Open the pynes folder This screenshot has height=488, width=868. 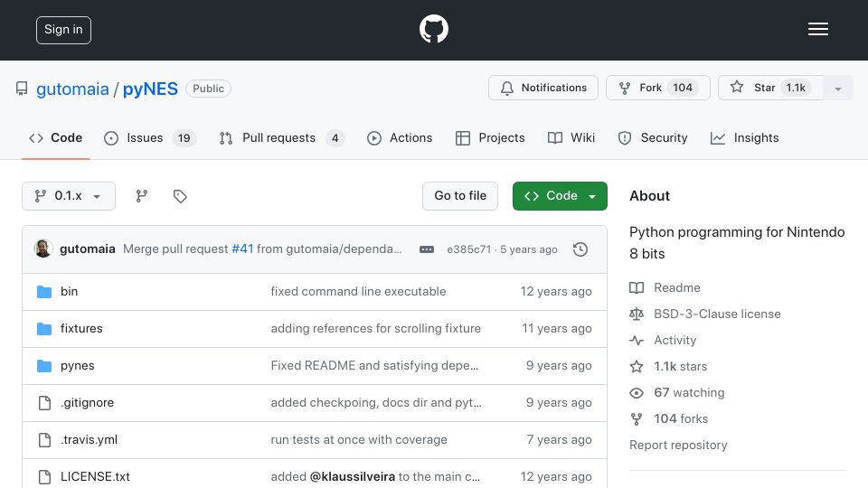pyautogui.click(x=78, y=366)
